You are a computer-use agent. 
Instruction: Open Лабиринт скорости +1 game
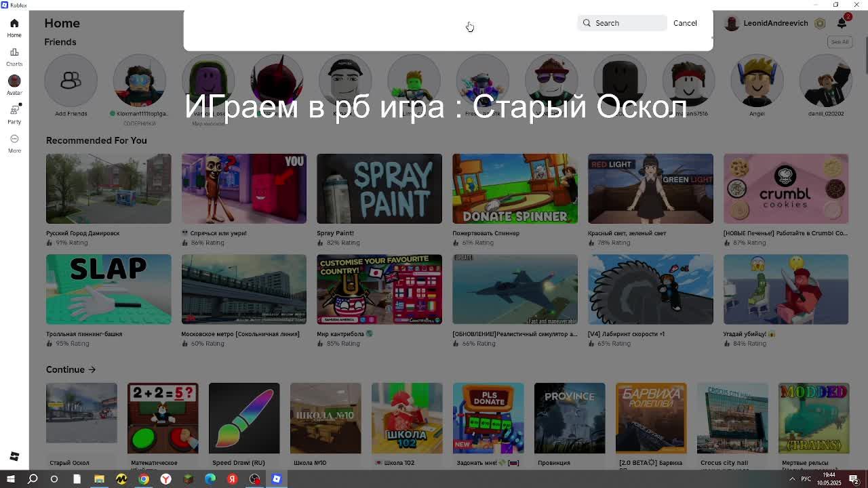[650, 289]
